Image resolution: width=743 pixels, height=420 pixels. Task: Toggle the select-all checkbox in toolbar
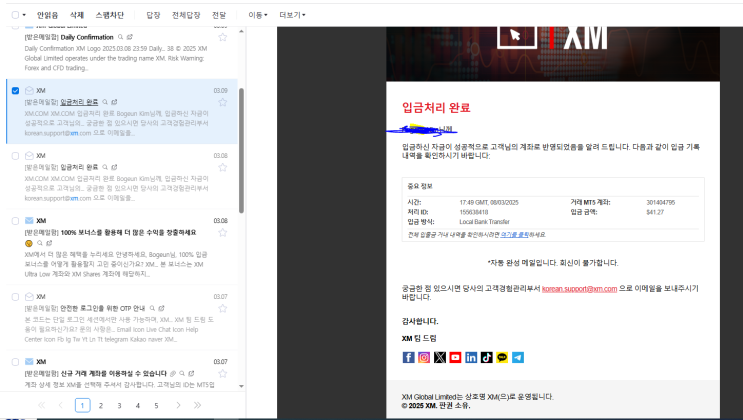pyautogui.click(x=15, y=15)
